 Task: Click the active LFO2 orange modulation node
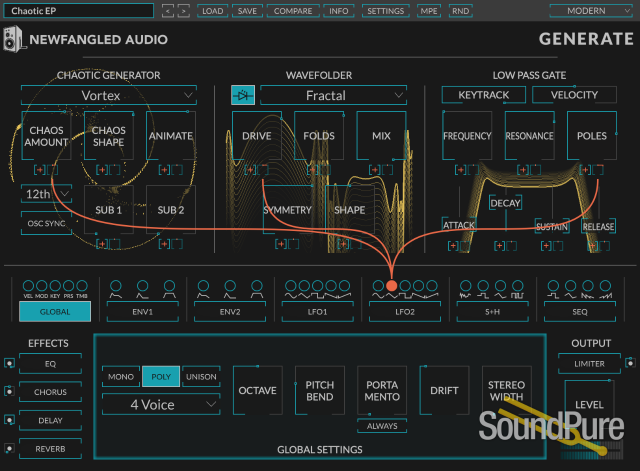tap(391, 286)
